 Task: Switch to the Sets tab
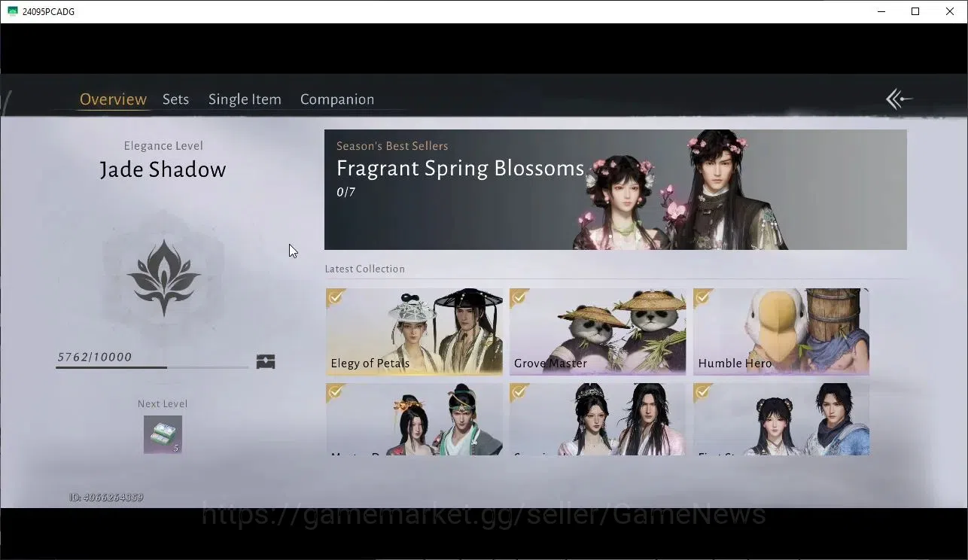175,99
